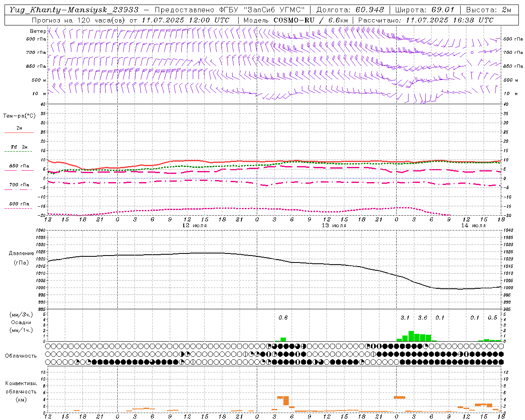
Task: Click the 'Осадки' precipitation label
Action: (x=21, y=322)
